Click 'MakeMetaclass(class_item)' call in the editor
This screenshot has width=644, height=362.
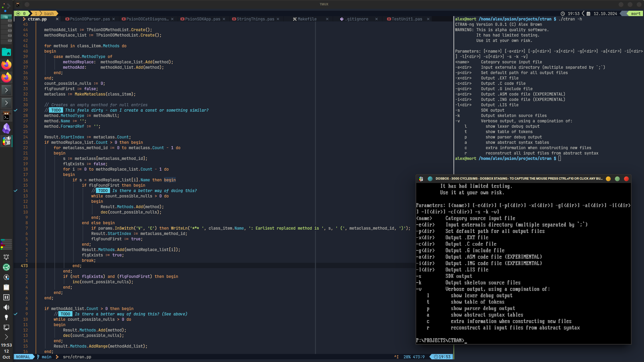click(x=105, y=94)
